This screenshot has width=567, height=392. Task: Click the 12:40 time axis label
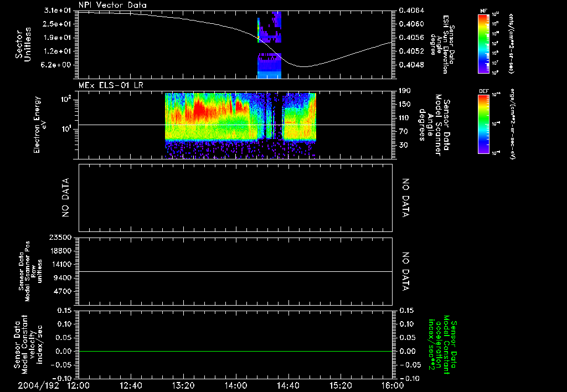(x=131, y=386)
